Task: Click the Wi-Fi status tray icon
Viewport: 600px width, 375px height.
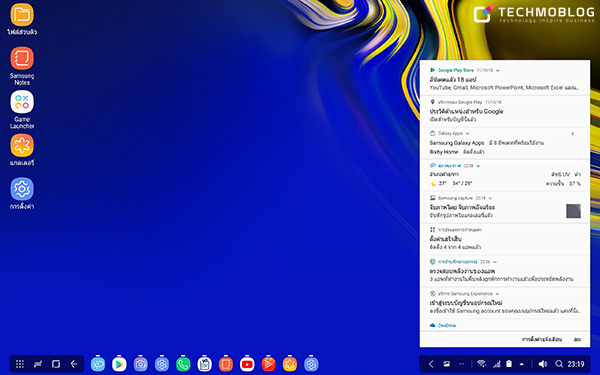Action: click(482, 364)
